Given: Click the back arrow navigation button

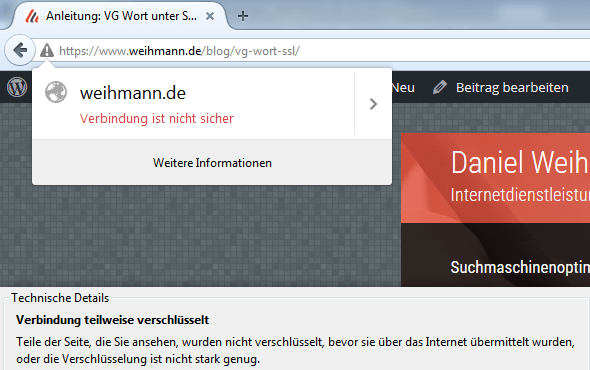Looking at the screenshot, I should pyautogui.click(x=20, y=50).
